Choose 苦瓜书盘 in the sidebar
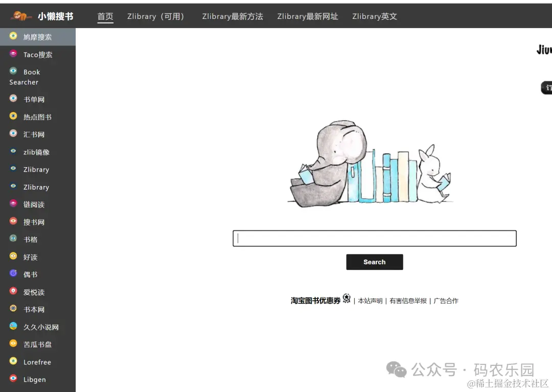 click(x=38, y=344)
